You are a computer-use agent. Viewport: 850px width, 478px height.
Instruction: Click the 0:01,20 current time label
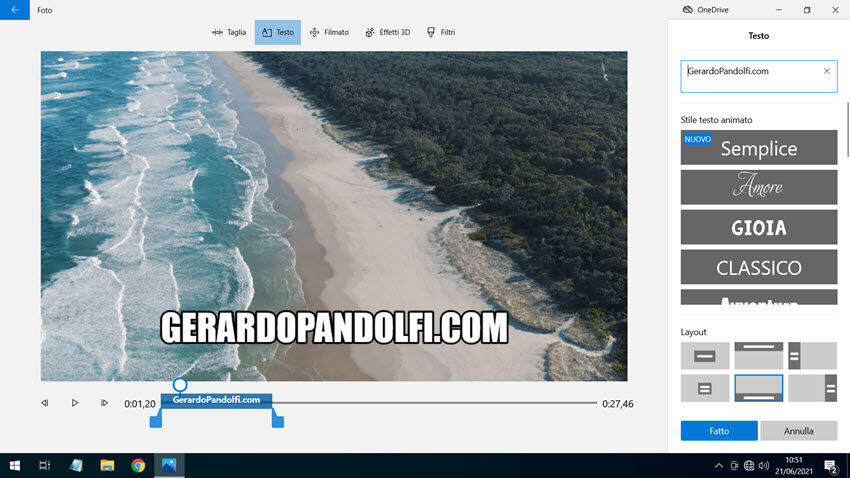(x=140, y=404)
